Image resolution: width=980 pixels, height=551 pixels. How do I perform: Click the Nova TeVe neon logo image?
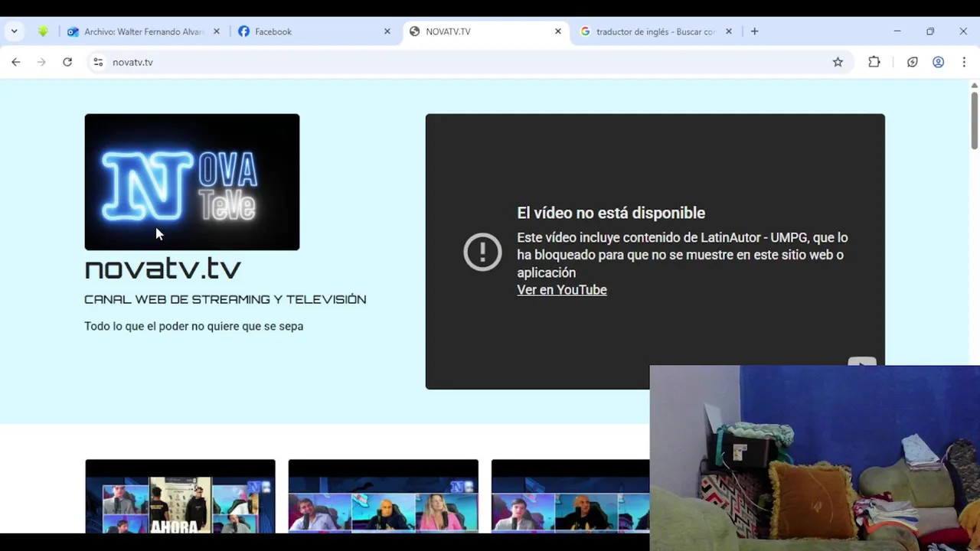(x=192, y=182)
